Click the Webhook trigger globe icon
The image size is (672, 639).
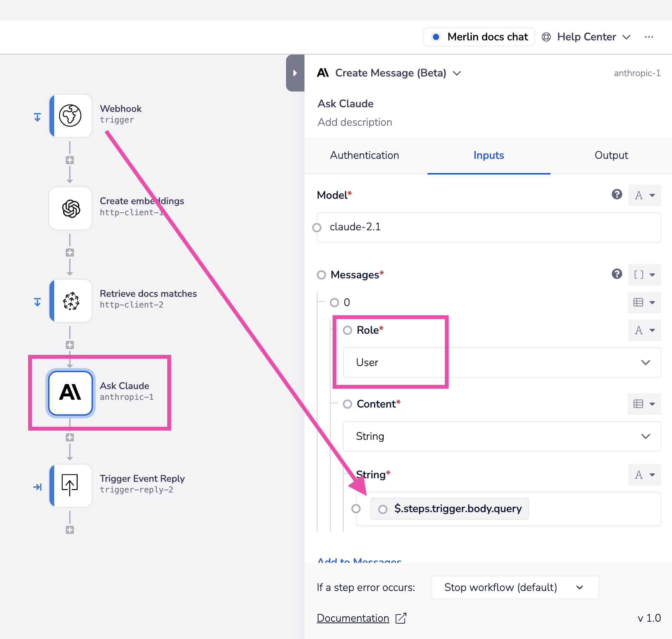tap(70, 115)
